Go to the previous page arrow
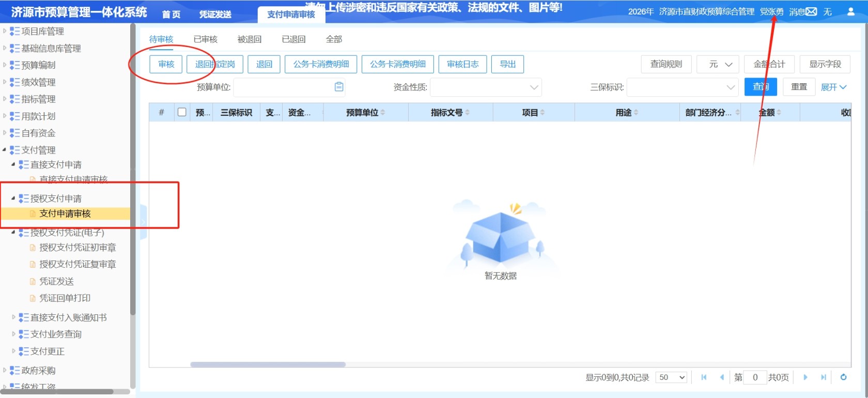This screenshot has height=398, width=868. pos(722,377)
